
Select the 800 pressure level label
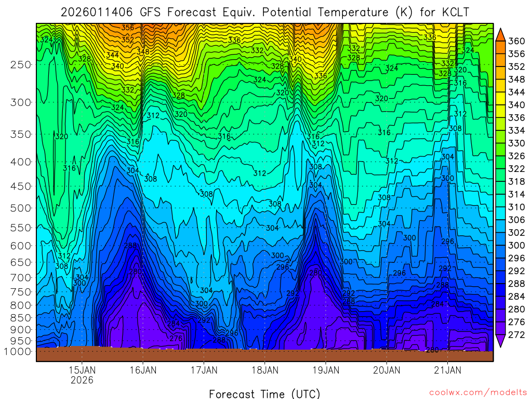21,305
